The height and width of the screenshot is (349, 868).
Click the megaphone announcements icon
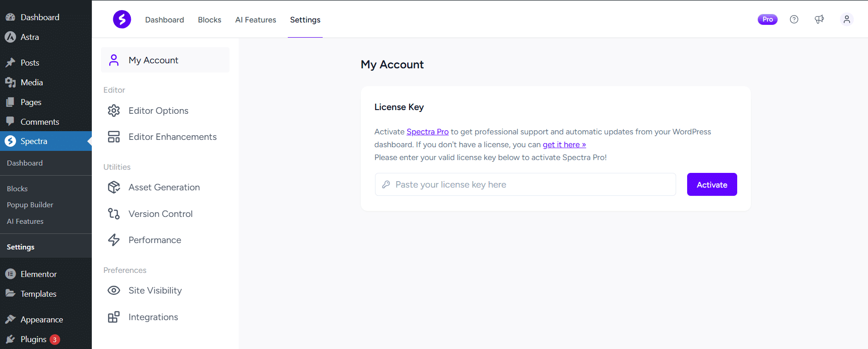tap(819, 19)
